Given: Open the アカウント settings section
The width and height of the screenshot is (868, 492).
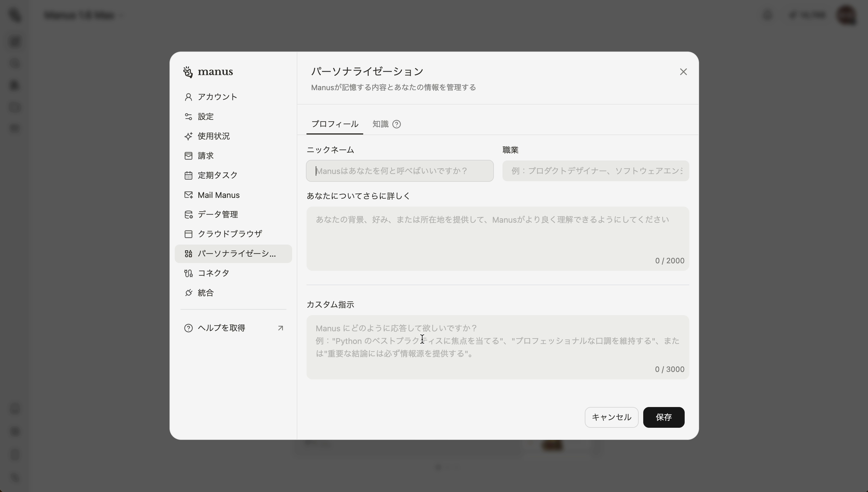Looking at the screenshot, I should click(217, 97).
